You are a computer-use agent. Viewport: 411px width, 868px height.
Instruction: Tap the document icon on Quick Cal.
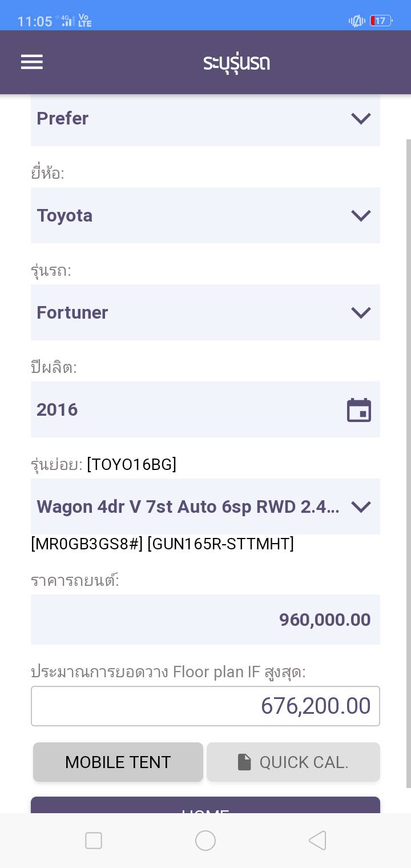point(244,762)
